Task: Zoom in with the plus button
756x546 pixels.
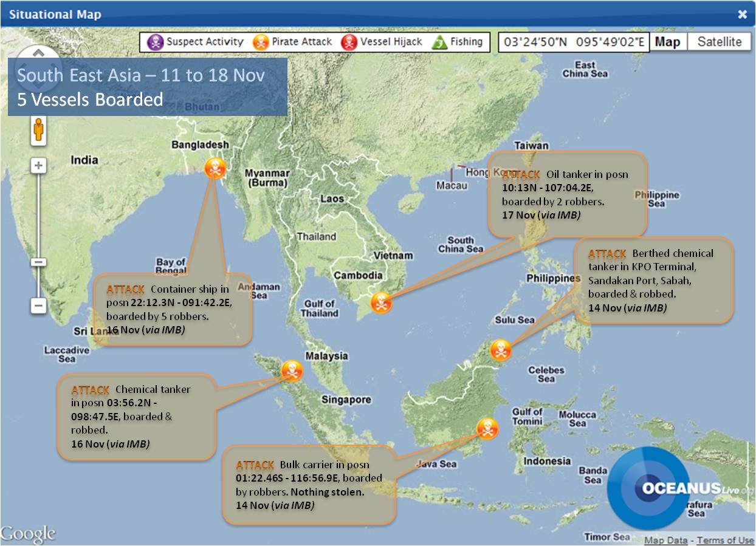Action: pyautogui.click(x=39, y=166)
